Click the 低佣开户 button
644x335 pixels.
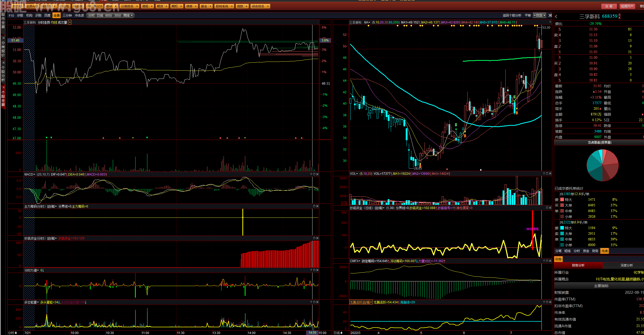627,6
